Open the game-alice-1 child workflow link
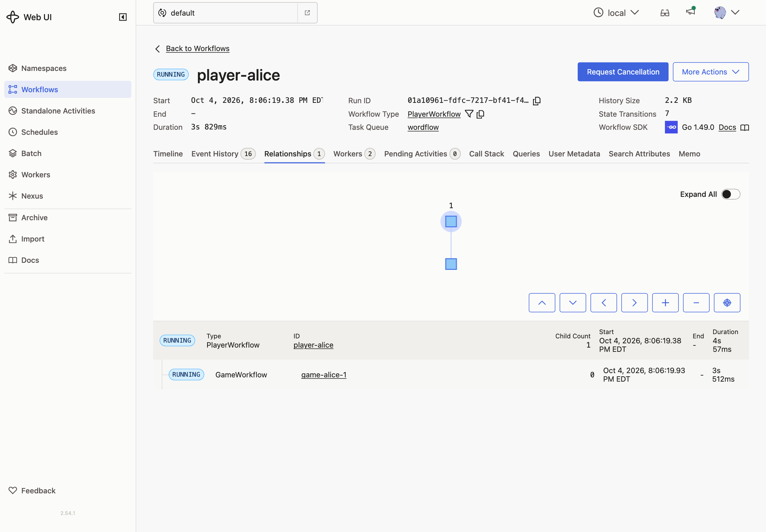Viewport: 766px width, 532px height. (x=324, y=375)
